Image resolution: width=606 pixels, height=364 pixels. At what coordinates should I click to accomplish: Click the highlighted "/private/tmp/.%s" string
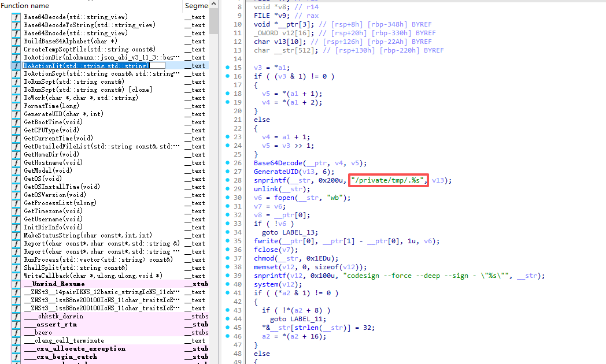pyautogui.click(x=388, y=180)
